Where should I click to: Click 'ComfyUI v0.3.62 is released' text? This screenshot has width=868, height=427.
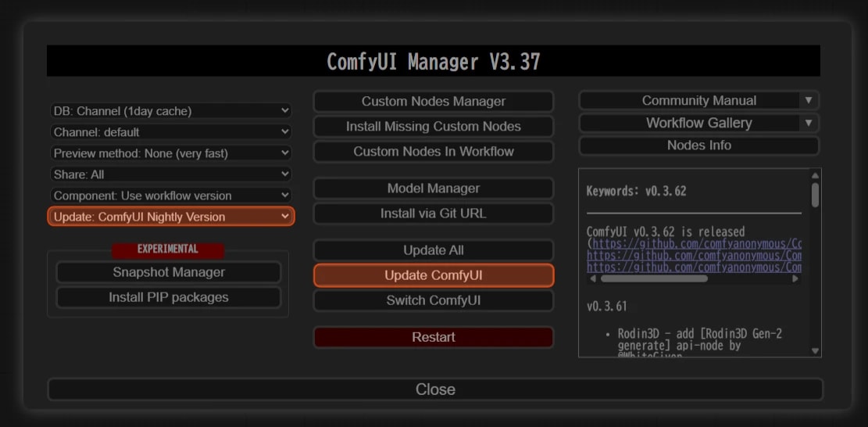point(666,231)
